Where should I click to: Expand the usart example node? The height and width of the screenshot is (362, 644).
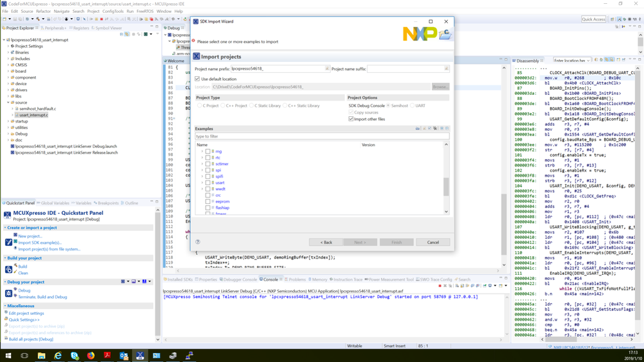point(202,183)
